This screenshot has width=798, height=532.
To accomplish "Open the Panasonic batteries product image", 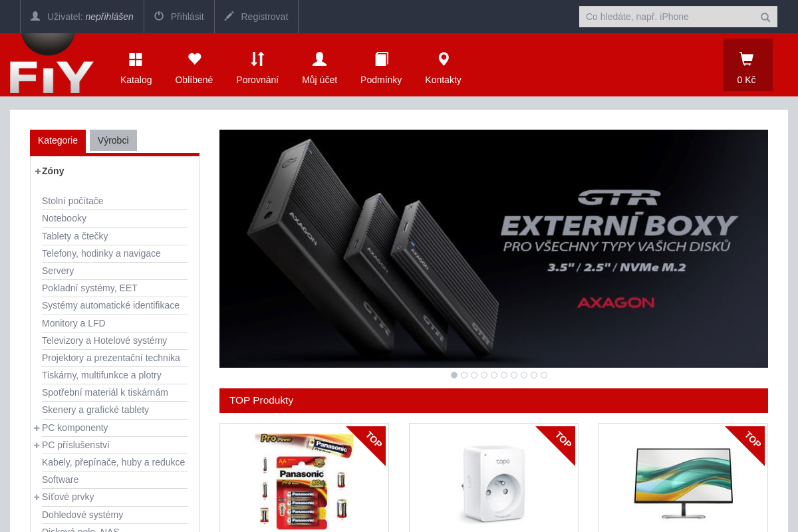I will (304, 479).
